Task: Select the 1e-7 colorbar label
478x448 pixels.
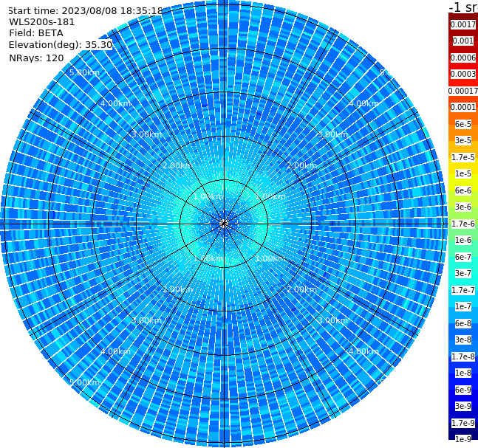Action: coord(463,307)
